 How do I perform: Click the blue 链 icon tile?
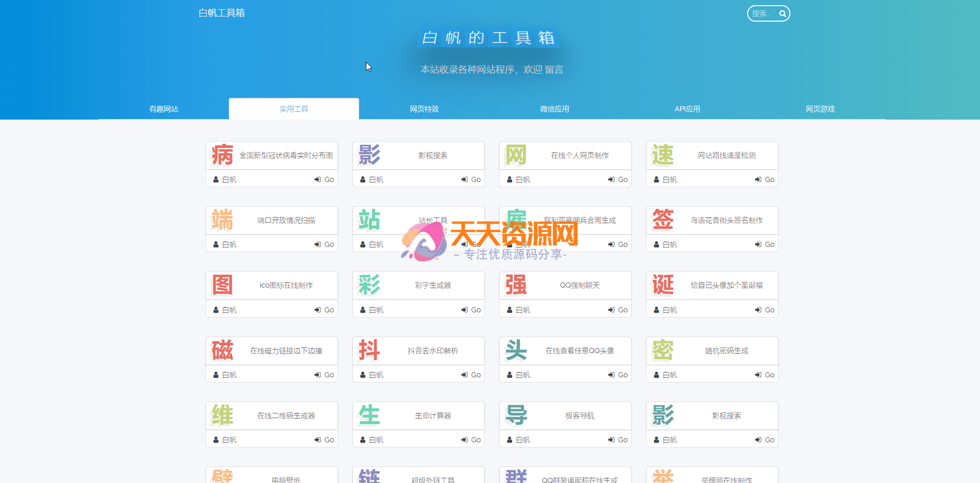point(369,476)
